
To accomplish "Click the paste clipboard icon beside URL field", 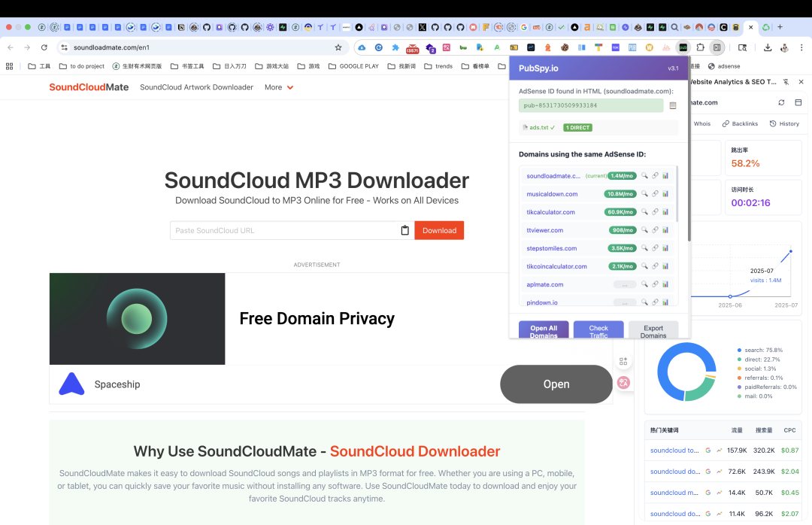I will tap(405, 230).
